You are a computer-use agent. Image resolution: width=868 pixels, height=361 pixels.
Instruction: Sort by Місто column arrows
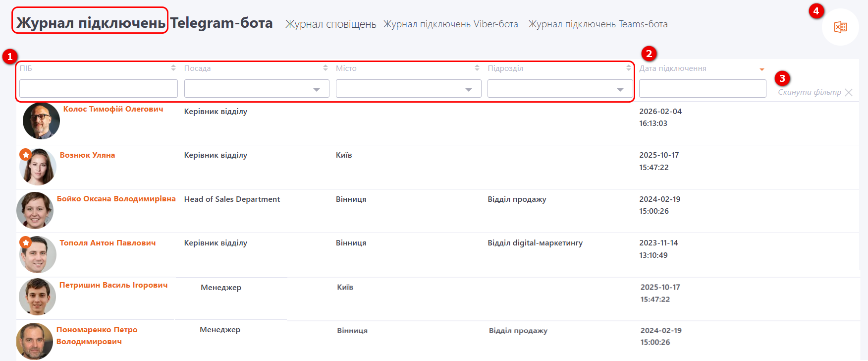tap(477, 68)
